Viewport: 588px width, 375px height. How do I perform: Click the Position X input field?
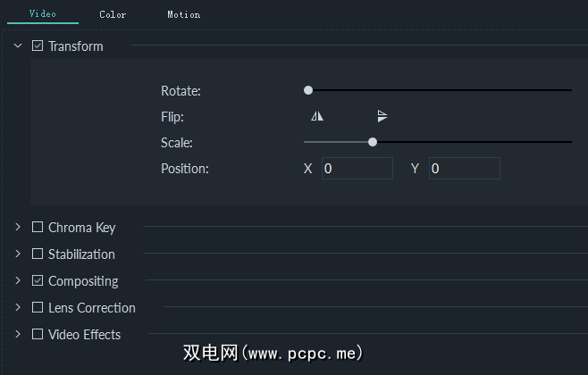tap(357, 169)
